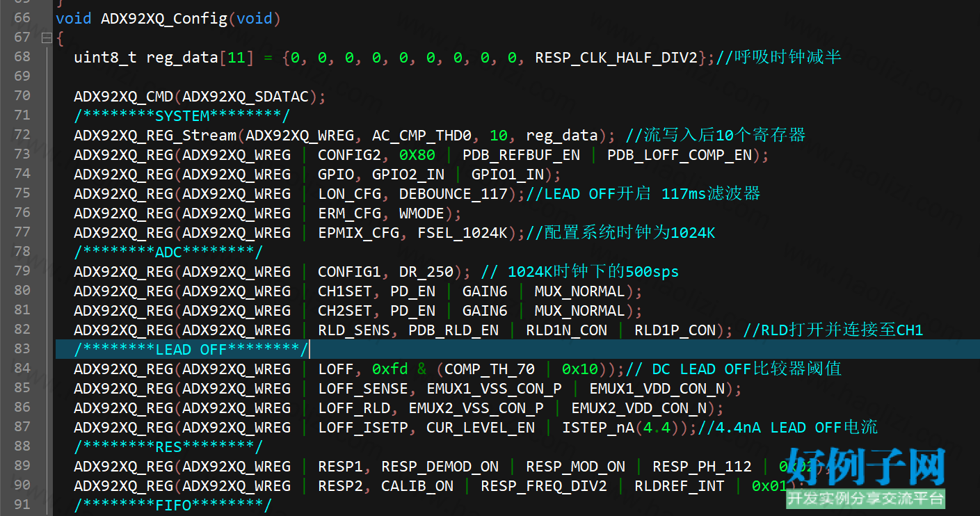Click RESP_MOD_ON flag
This screenshot has width=980, height=516.
[x=575, y=466]
